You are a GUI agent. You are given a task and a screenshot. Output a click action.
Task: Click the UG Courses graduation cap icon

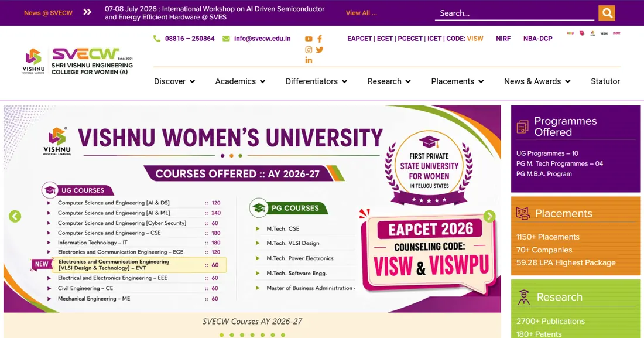[50, 190]
